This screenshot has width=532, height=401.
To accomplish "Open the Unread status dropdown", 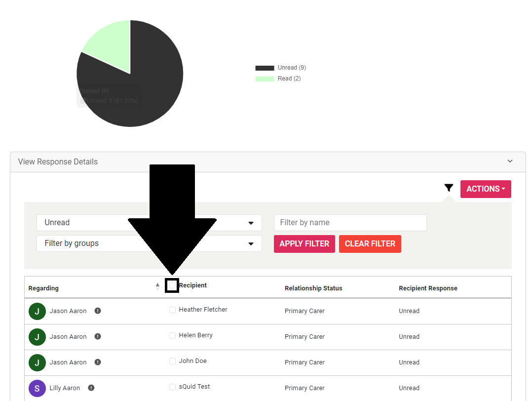I will [149, 223].
